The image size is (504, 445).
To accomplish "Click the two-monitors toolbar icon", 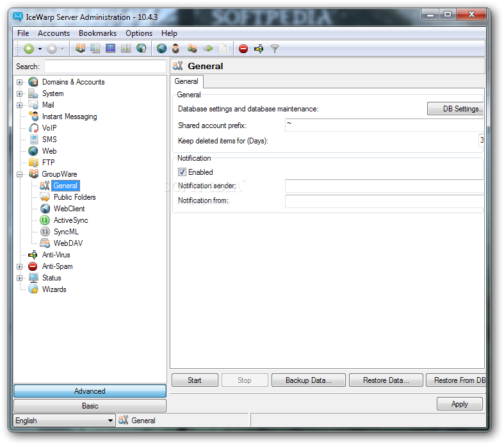I will [95, 49].
